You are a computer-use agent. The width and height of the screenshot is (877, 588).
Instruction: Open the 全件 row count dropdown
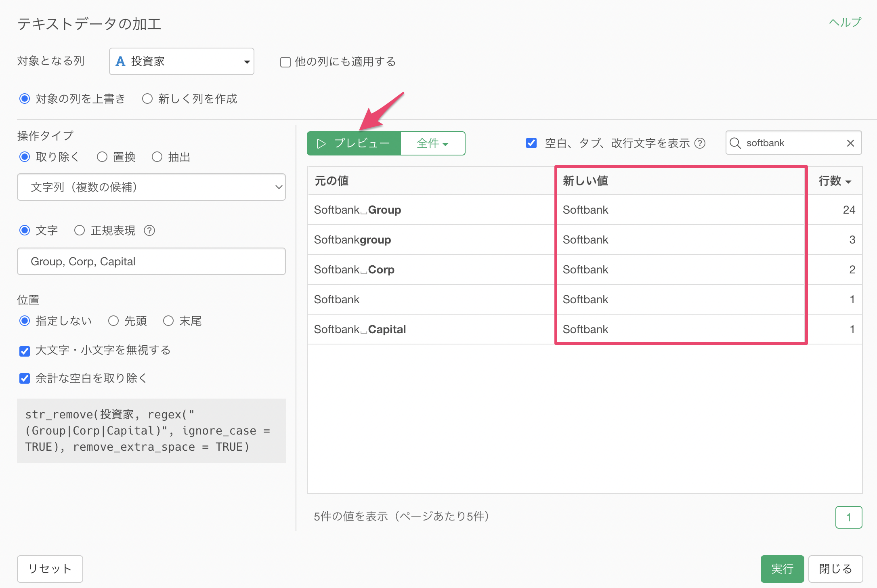click(x=433, y=143)
